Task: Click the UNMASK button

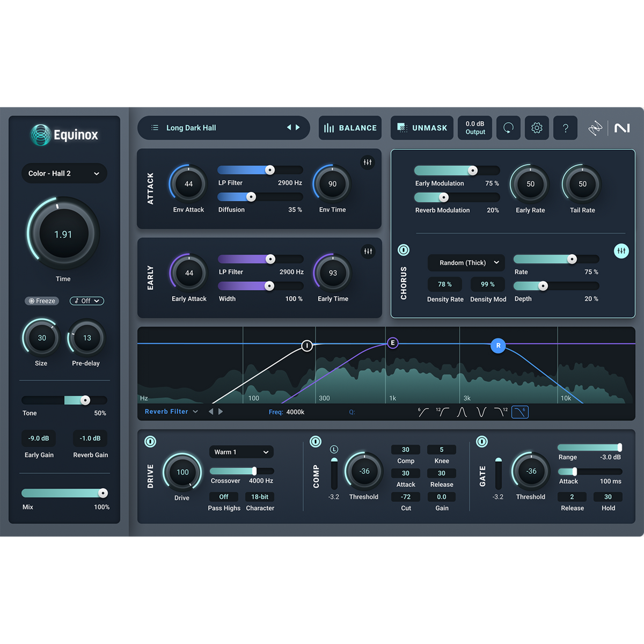Action: 422,128
